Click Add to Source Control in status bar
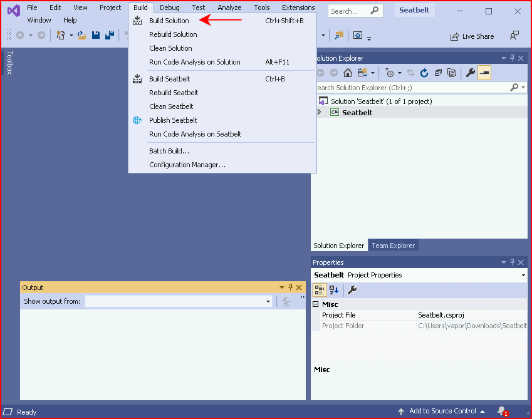532x419 pixels. click(441, 411)
